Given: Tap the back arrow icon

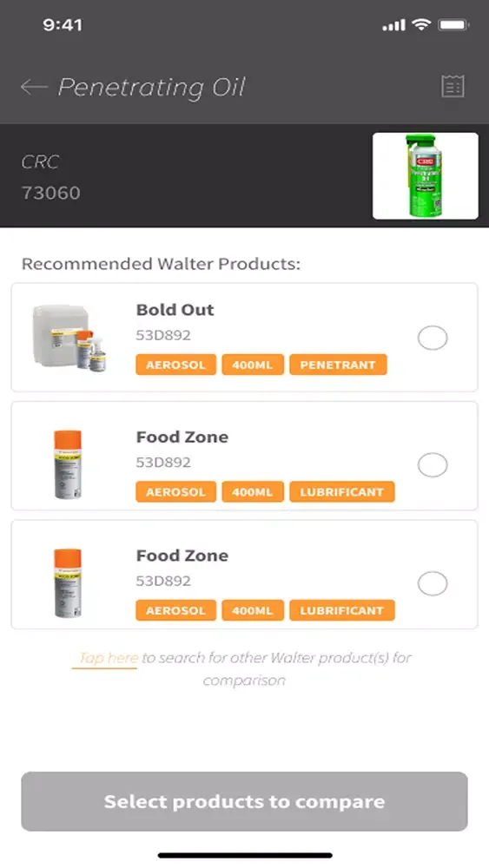Looking at the screenshot, I should pos(34,87).
